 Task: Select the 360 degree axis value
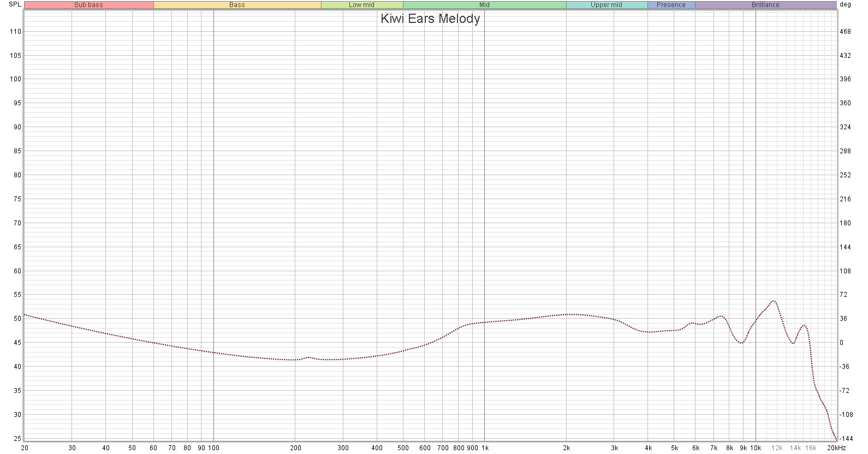845,103
